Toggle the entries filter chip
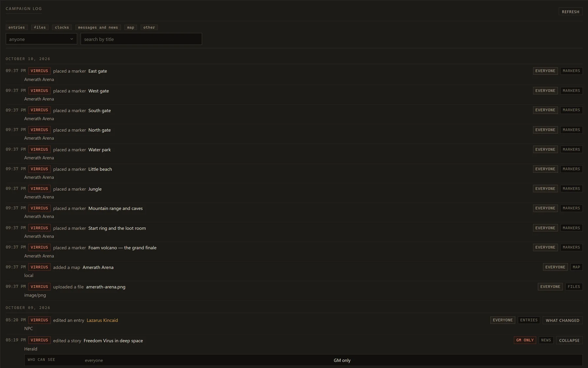The width and height of the screenshot is (588, 368). pos(17,27)
